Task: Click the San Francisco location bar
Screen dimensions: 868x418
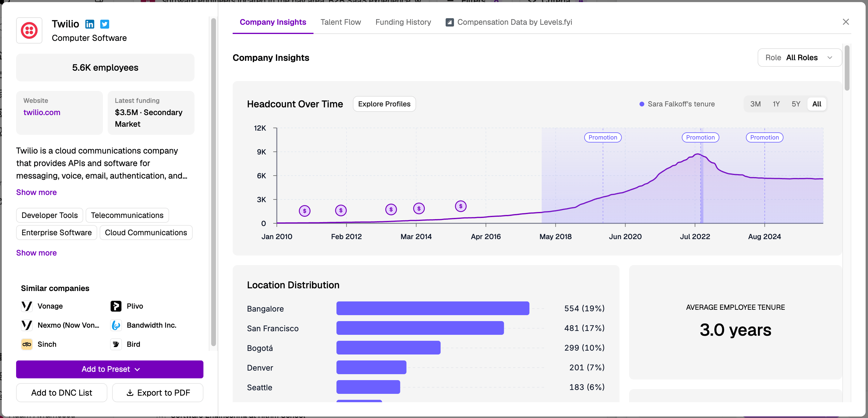Action: (x=420, y=328)
